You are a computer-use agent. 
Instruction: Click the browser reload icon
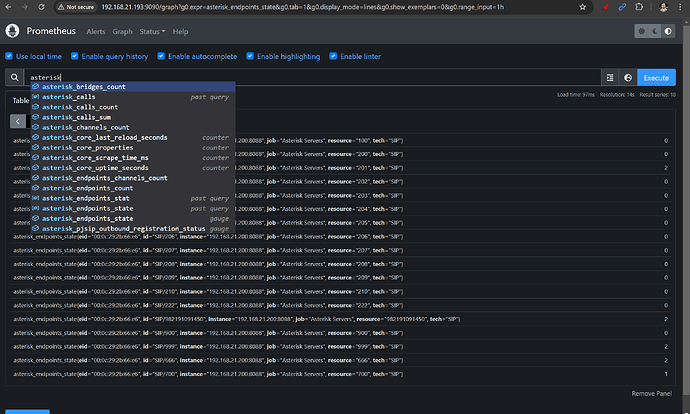tap(42, 6)
